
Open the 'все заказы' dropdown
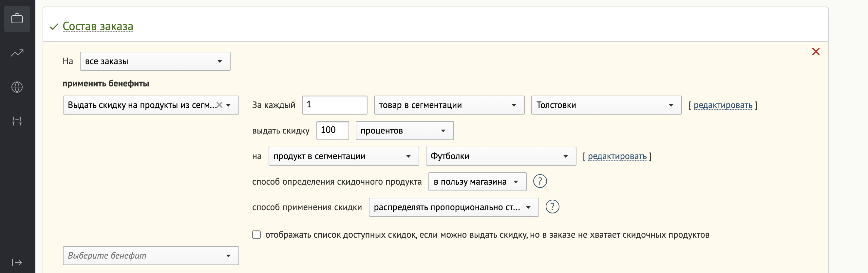[155, 61]
